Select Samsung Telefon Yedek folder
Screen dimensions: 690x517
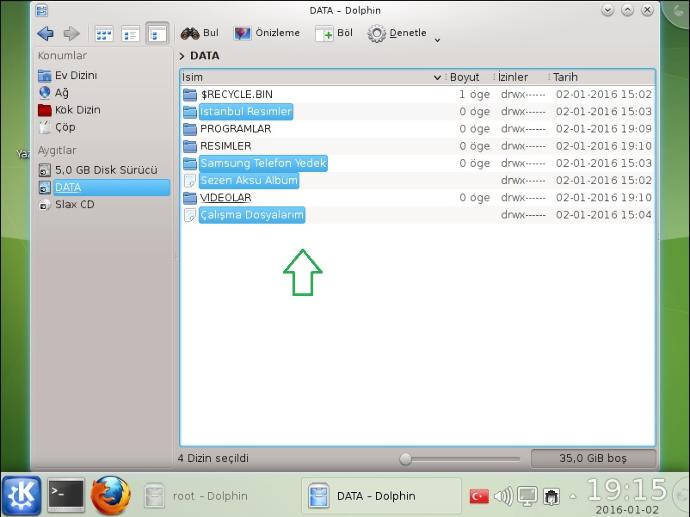pos(263,163)
